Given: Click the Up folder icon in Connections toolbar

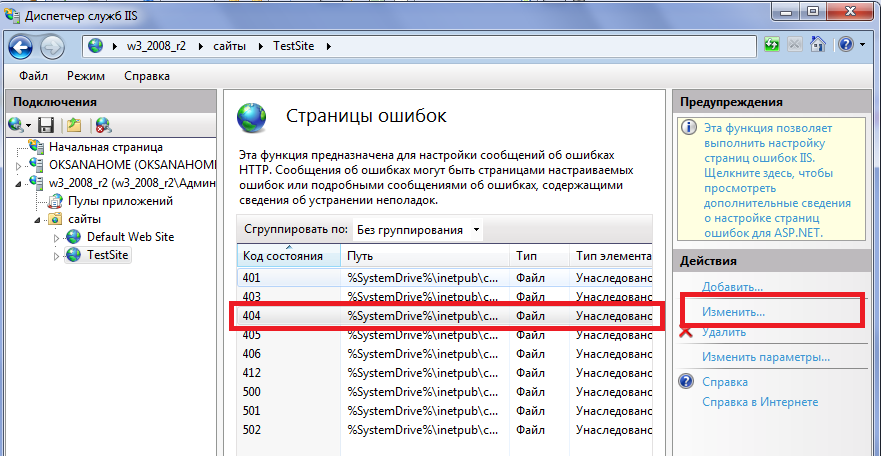Looking at the screenshot, I should (x=74, y=125).
